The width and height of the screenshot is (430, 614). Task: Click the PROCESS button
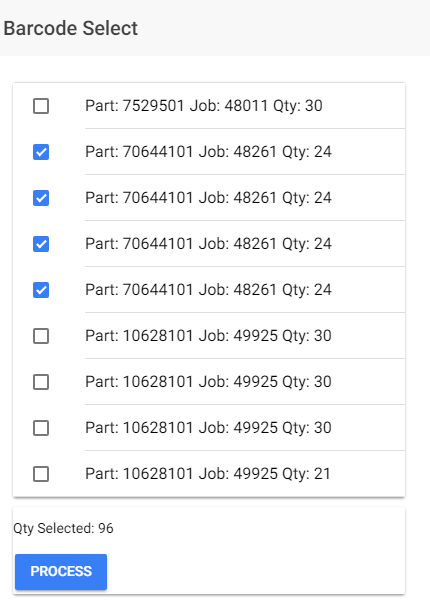[x=61, y=572]
